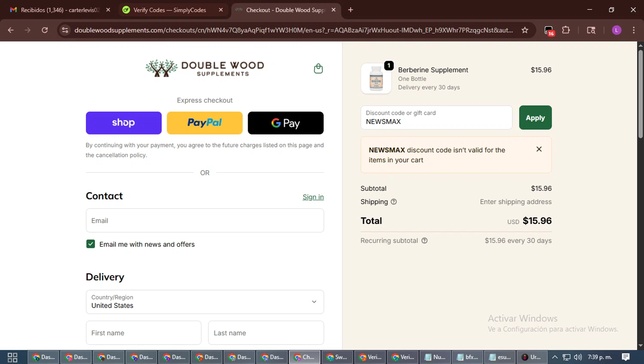This screenshot has width=644, height=364.
Task: Click the Double Wood Supplements logo
Action: coord(205,68)
